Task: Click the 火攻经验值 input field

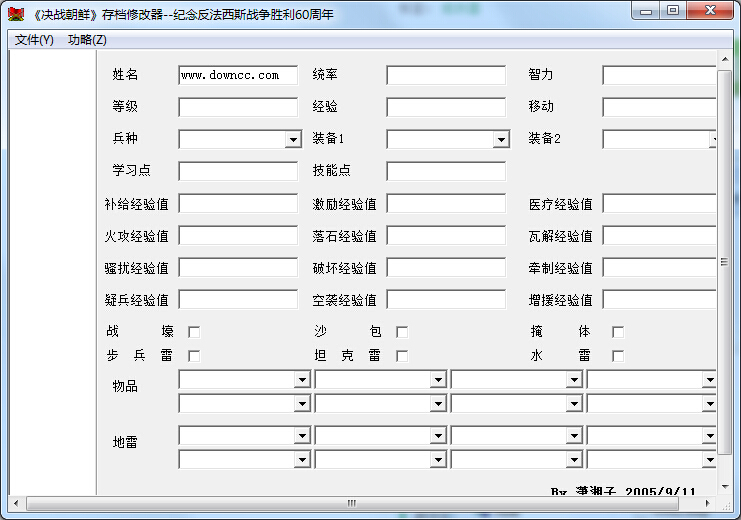Action: [x=238, y=235]
